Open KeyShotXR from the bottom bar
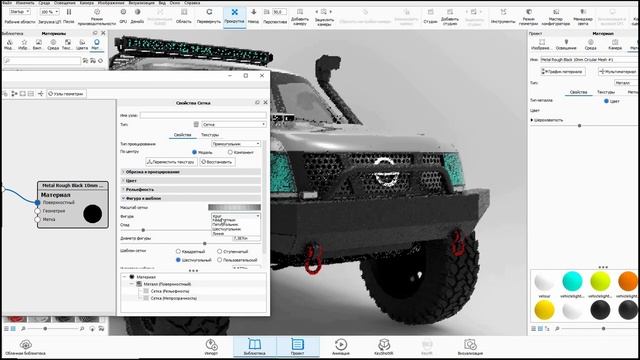This screenshot has width=640, height=360. 384,347
